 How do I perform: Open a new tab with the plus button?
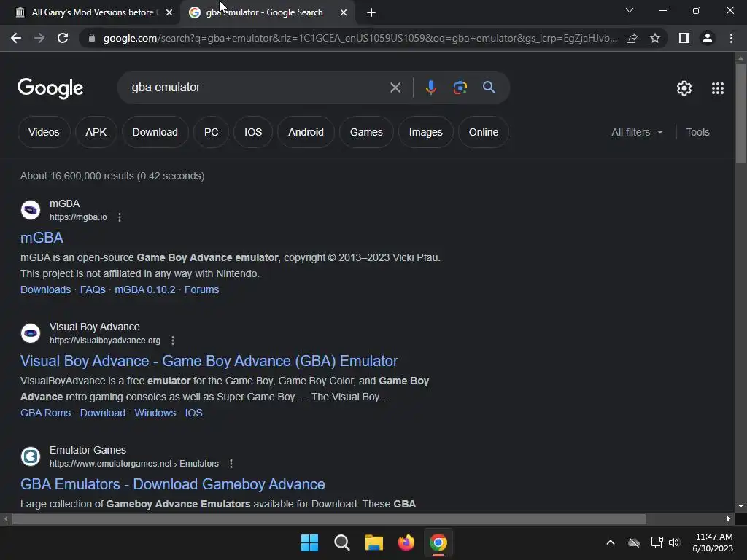371,12
